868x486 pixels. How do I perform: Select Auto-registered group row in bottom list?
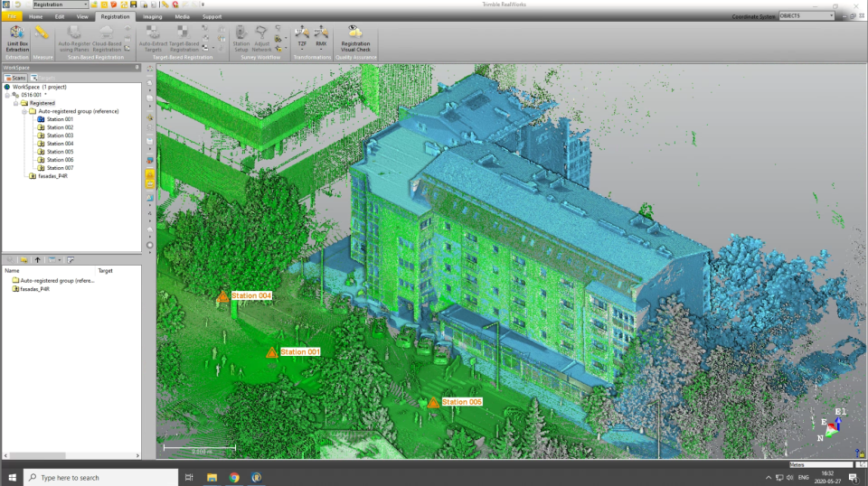(53, 281)
